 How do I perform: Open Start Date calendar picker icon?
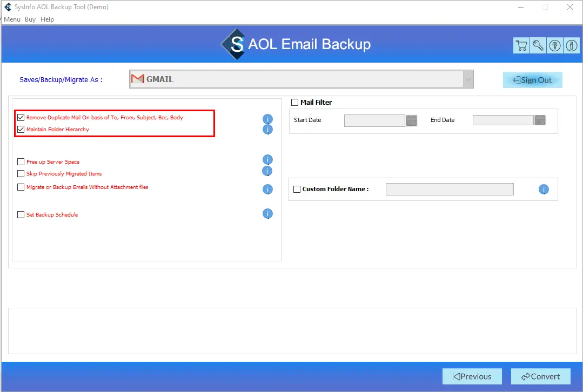[412, 120]
